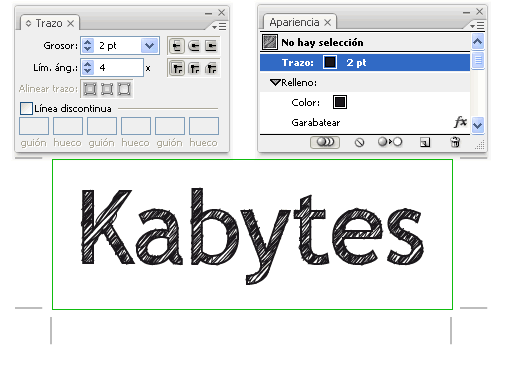Click the No hay selección label
This screenshot has width=511, height=370.
pos(322,43)
